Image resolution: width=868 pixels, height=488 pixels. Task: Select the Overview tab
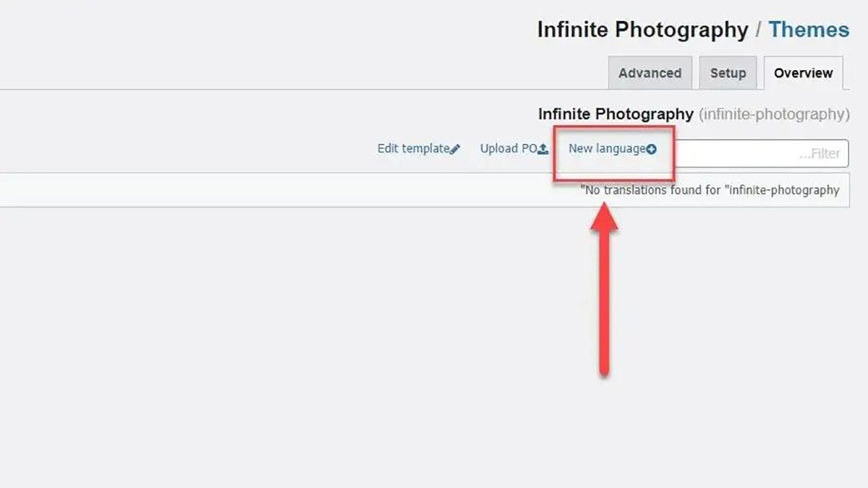coord(803,73)
